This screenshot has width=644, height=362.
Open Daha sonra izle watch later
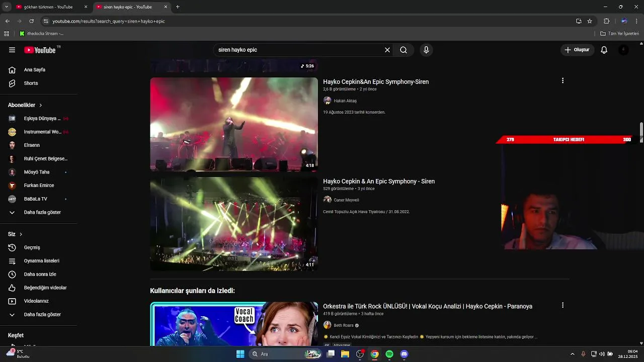[x=39, y=275]
